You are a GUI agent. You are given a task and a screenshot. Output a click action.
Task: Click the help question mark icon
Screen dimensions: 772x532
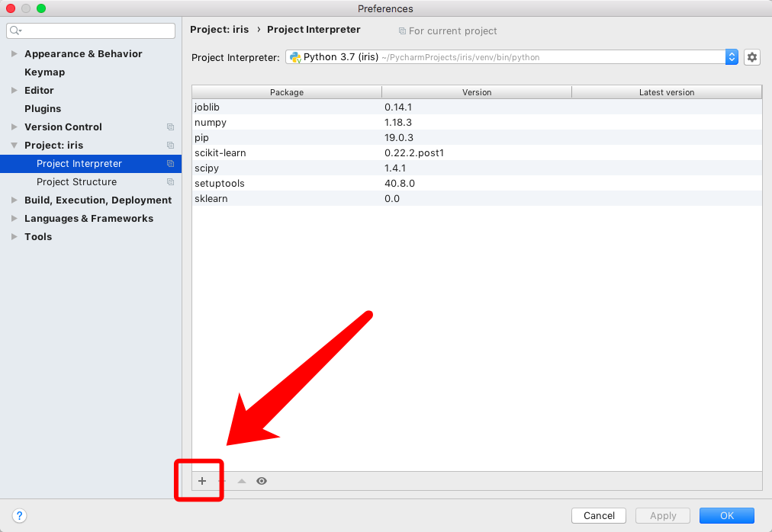coord(19,516)
